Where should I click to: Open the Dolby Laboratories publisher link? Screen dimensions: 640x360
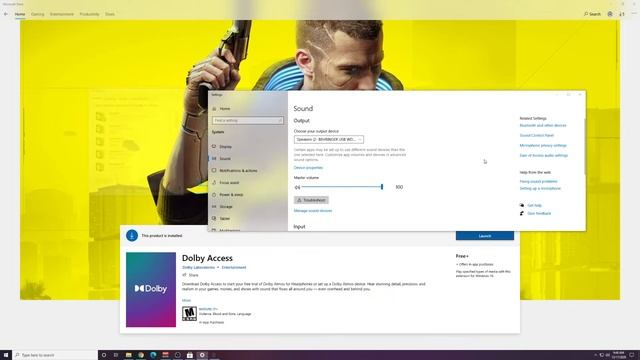(198, 267)
